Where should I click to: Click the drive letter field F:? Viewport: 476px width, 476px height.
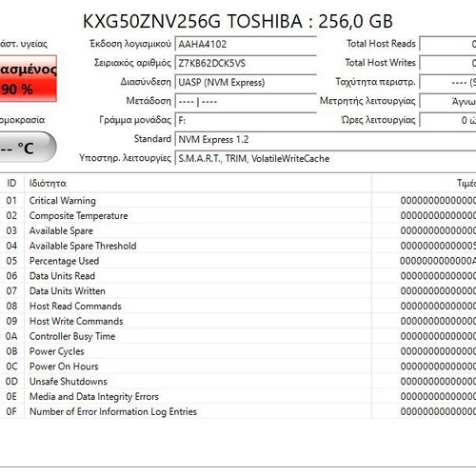point(246,120)
